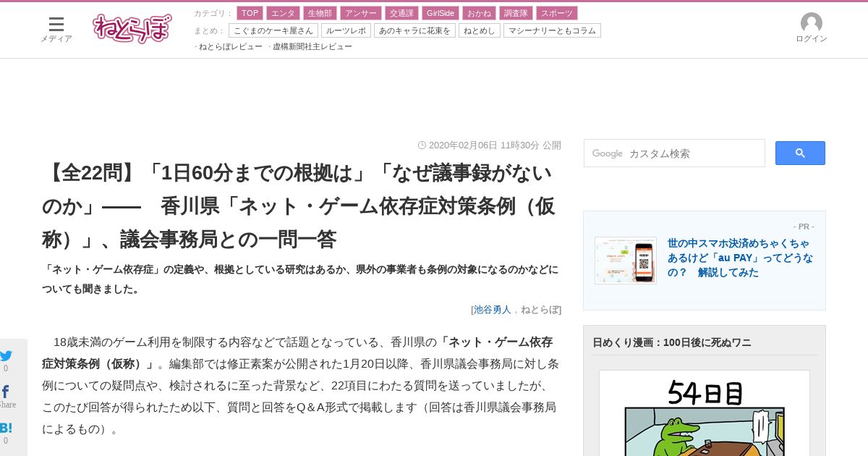Bookmark via Hatena B! icon
The image size is (868, 456).
pyautogui.click(x=6, y=428)
